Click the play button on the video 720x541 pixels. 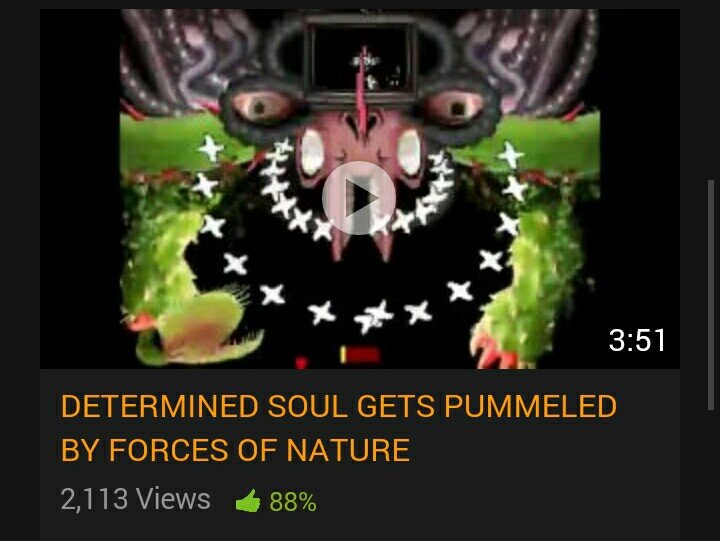pos(359,198)
